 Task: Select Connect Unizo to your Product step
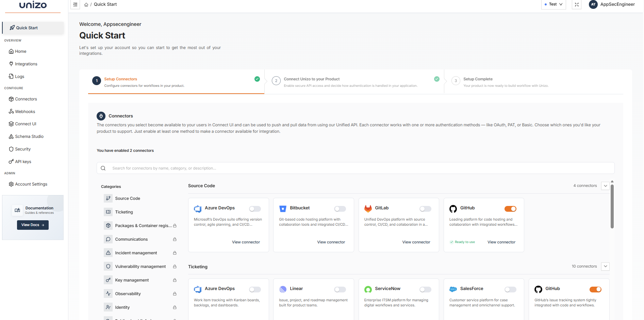(x=354, y=82)
